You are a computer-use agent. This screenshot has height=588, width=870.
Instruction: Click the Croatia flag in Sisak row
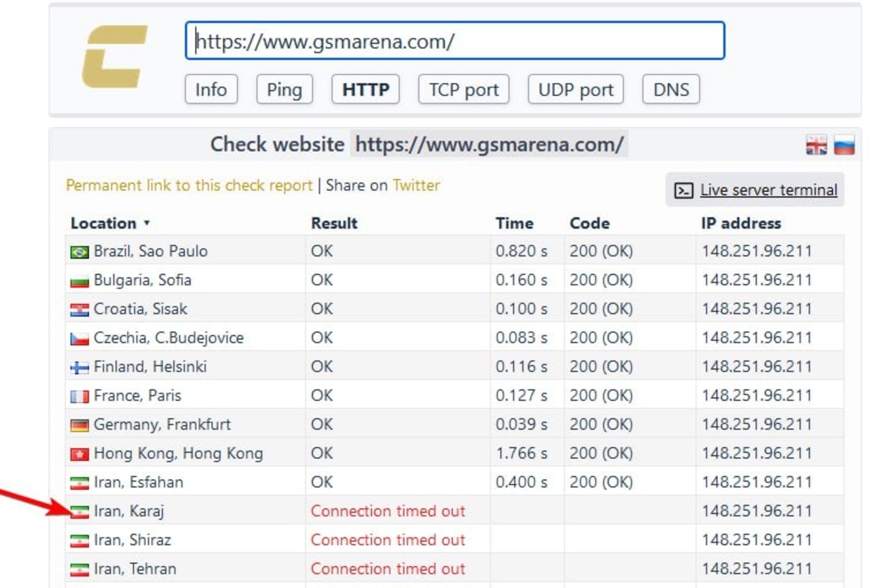(79, 310)
